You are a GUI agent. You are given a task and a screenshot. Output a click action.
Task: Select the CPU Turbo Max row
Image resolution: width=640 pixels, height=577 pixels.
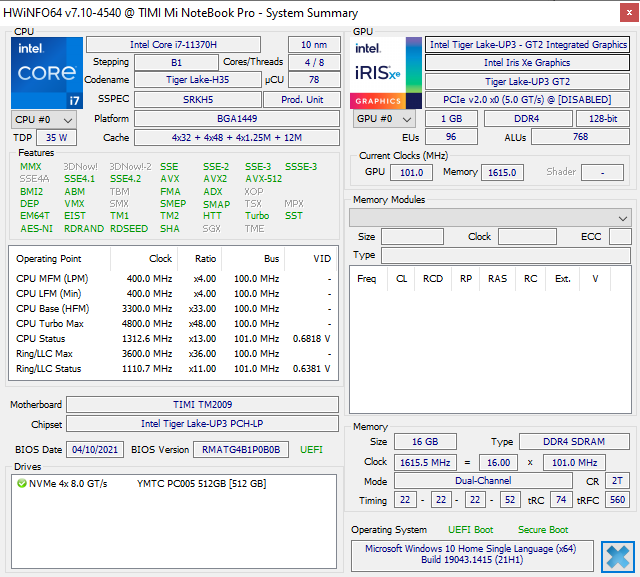click(173, 324)
